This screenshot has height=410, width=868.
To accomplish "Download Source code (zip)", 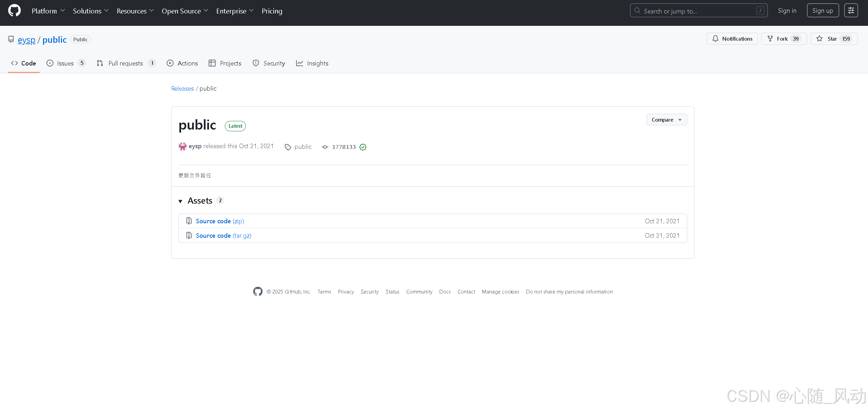I will 220,221.
